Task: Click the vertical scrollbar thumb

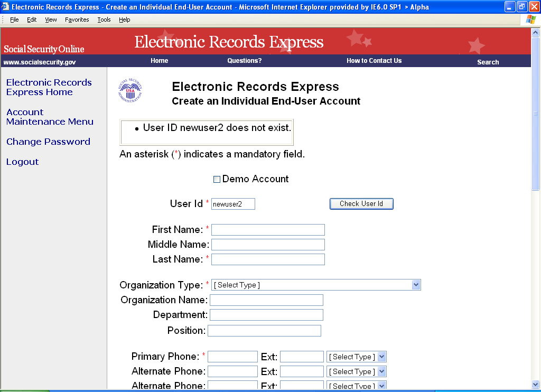Action: (x=536, y=114)
